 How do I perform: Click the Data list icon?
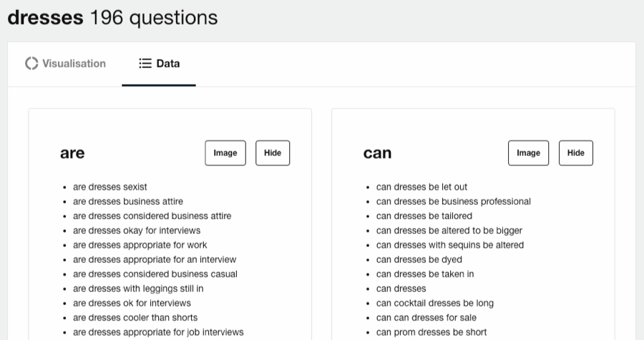(x=145, y=64)
